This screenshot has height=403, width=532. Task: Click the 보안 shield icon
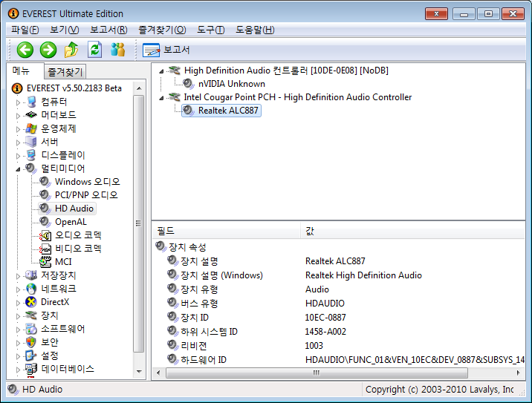31,342
